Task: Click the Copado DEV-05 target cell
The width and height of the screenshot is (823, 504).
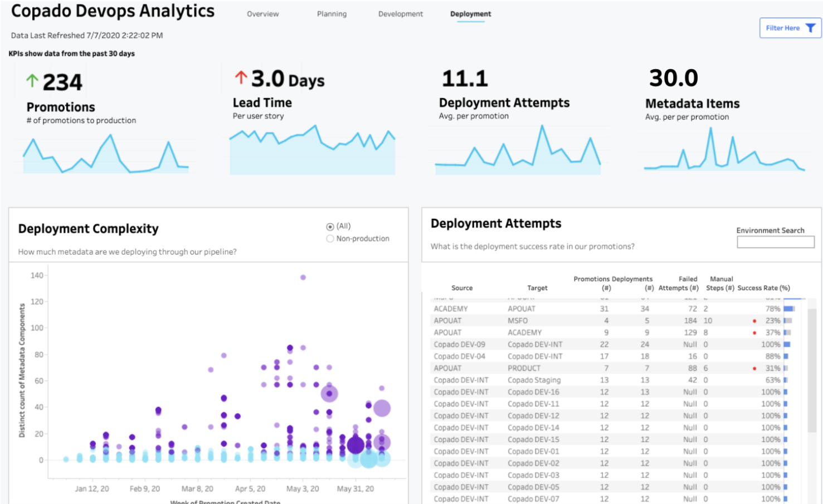Action: tap(533, 487)
